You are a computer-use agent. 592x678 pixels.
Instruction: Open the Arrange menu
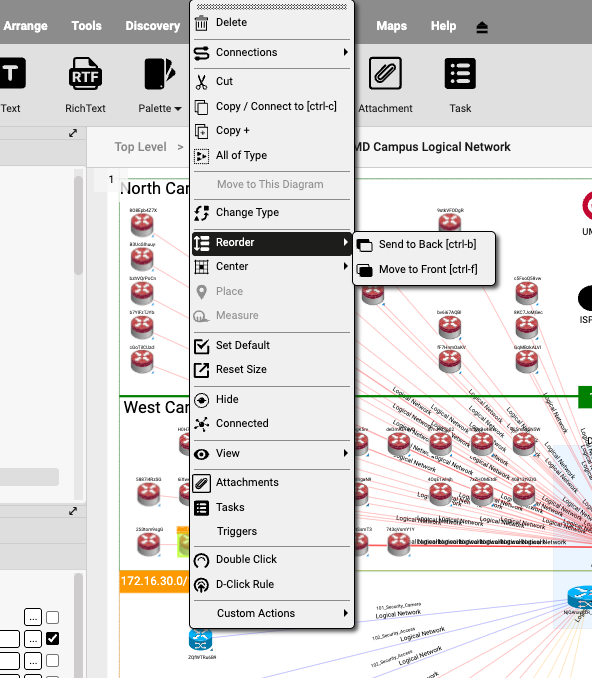(25, 26)
